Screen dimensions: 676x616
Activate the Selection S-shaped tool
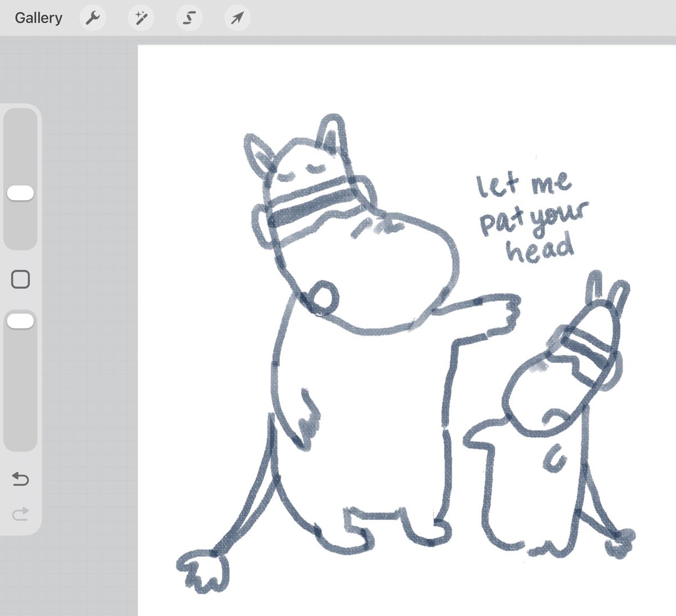[x=189, y=18]
